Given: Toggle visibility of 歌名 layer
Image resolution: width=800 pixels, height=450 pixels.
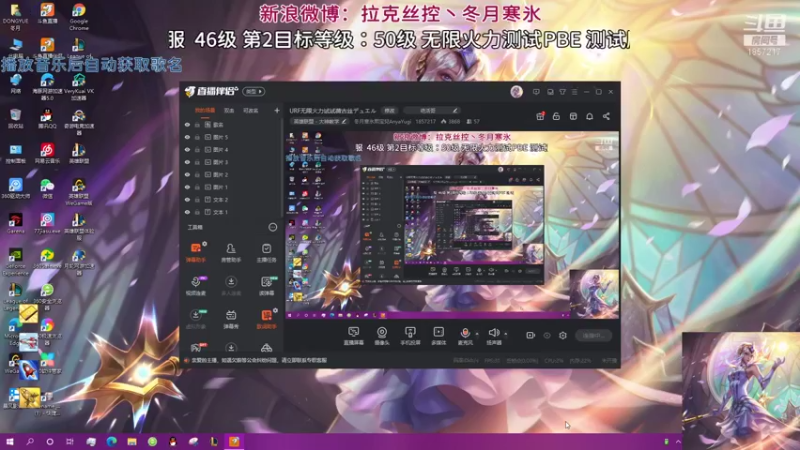Looking at the screenshot, I should coord(187,124).
